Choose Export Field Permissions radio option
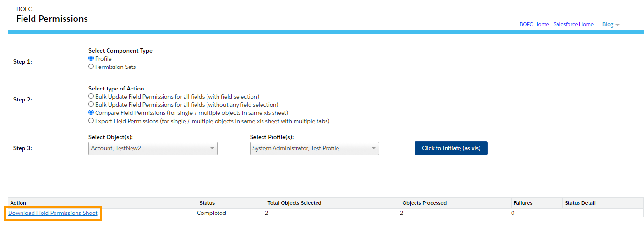The image size is (644, 236). tap(91, 121)
